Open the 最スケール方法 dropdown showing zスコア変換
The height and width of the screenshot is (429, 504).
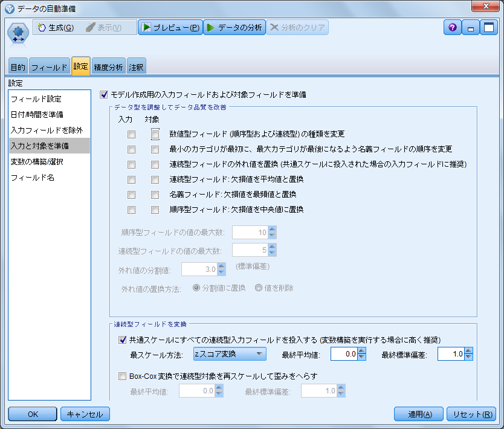229,353
